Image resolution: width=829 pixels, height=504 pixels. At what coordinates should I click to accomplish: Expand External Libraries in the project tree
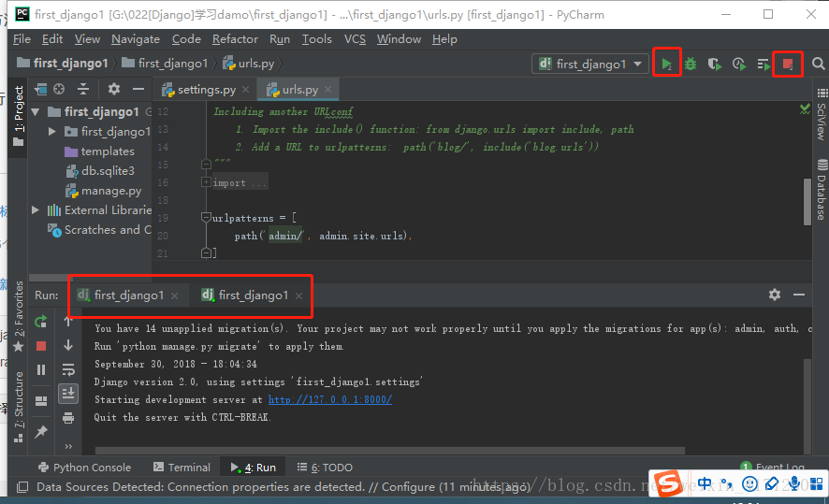pyautogui.click(x=36, y=210)
